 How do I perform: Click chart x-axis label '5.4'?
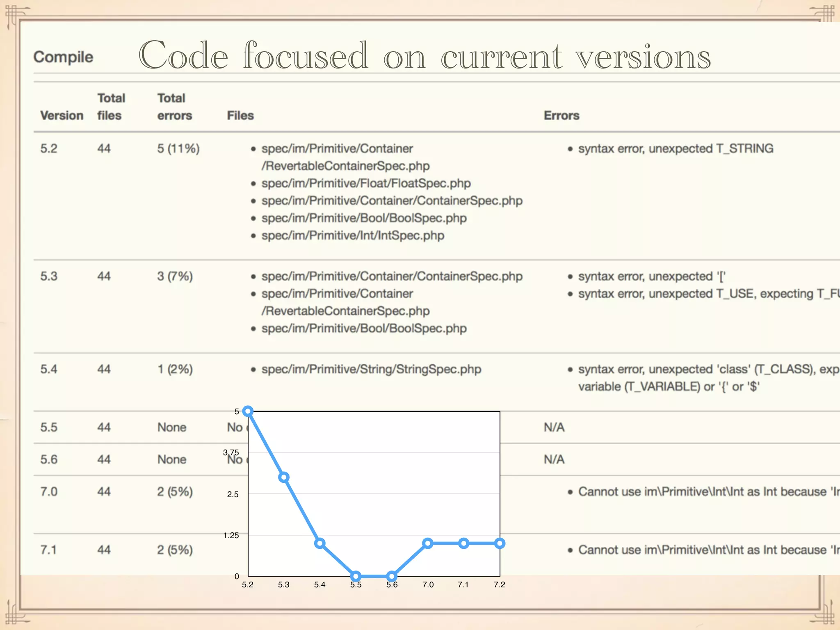320,584
